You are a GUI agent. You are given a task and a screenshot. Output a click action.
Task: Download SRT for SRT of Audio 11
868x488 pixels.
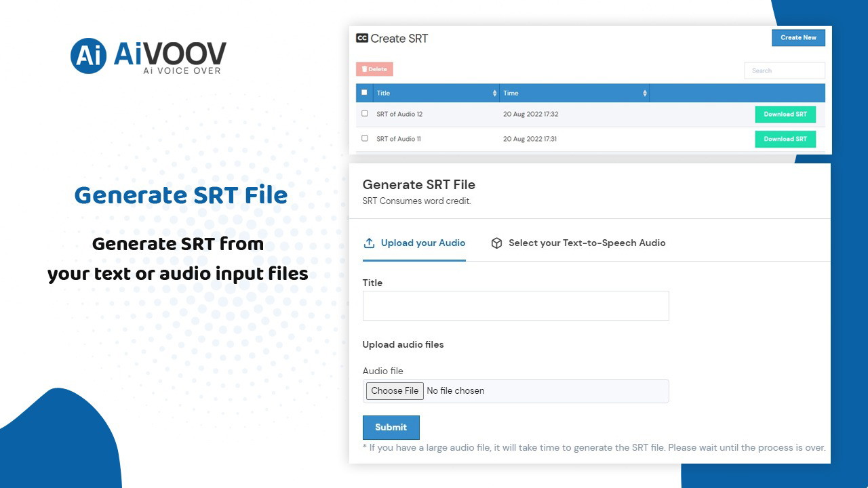[785, 139]
